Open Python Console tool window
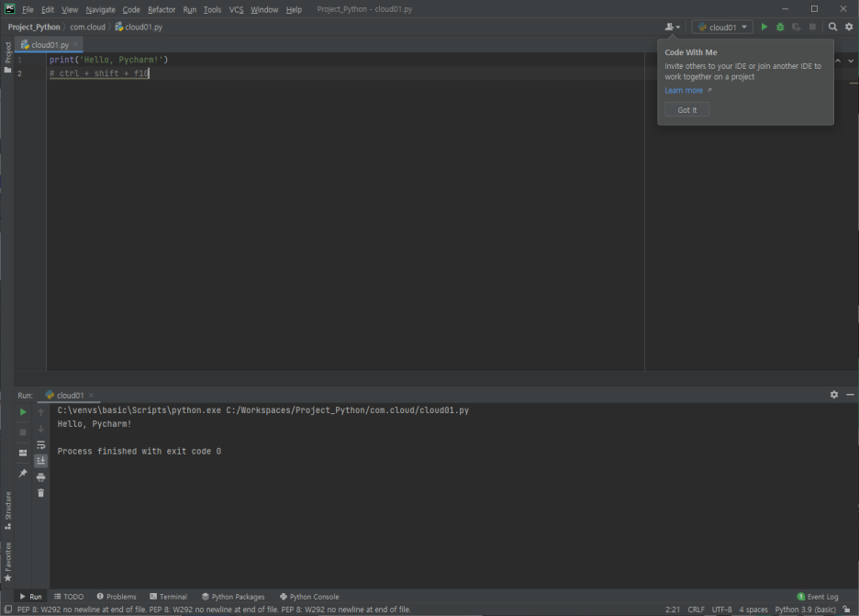The height and width of the screenshot is (616, 859). [309, 597]
